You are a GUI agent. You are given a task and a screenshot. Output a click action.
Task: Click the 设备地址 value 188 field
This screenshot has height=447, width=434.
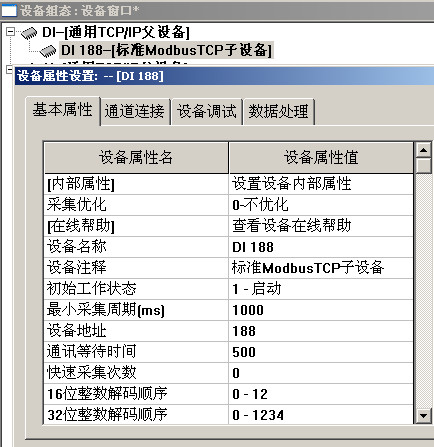(x=321, y=331)
